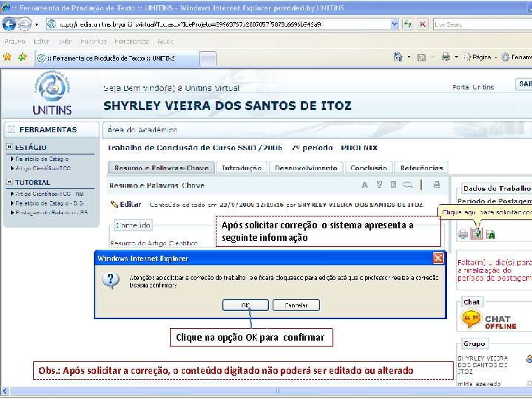Select the Resumo e Palavras-Chave tab
Image resolution: width=532 pixels, height=399 pixels.
161,168
